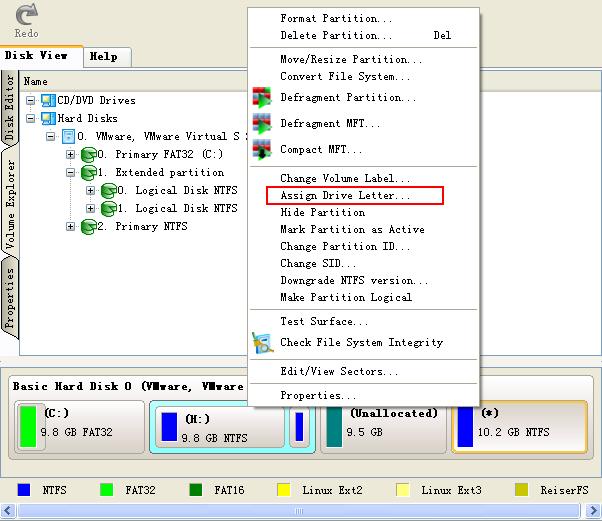Click the FAT32 green legend swatch

106,490
